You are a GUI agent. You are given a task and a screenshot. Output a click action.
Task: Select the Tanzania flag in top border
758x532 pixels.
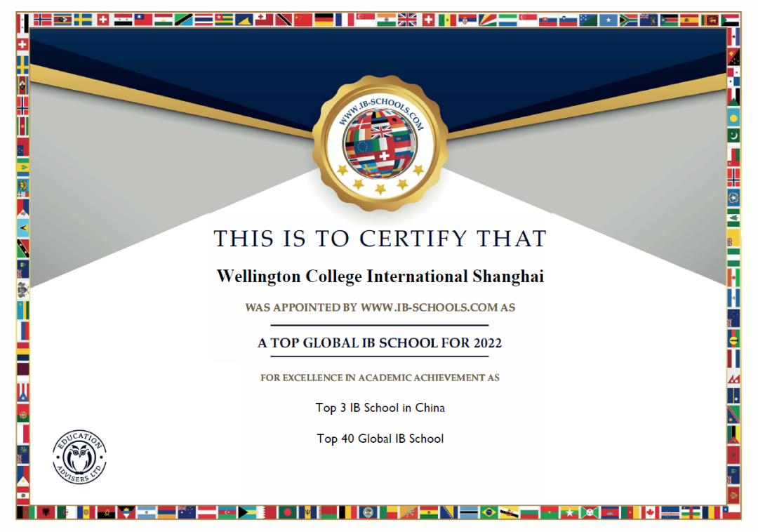pyautogui.click(x=184, y=20)
